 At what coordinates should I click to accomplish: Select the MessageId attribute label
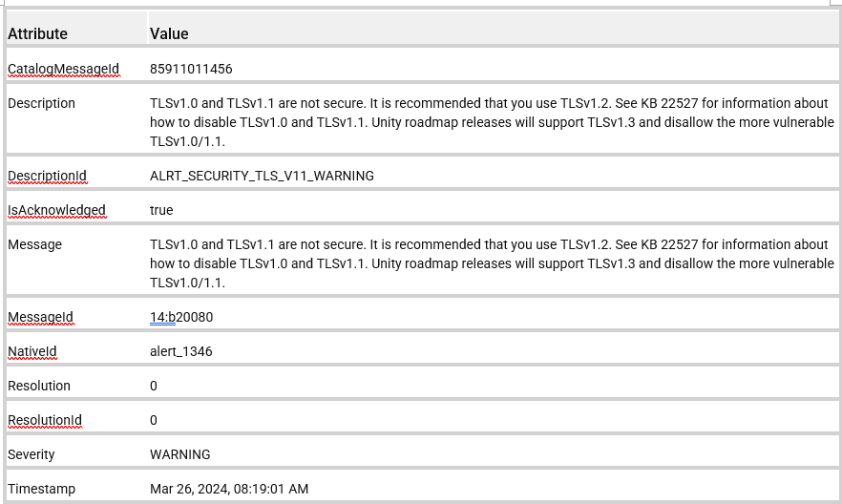click(40, 317)
